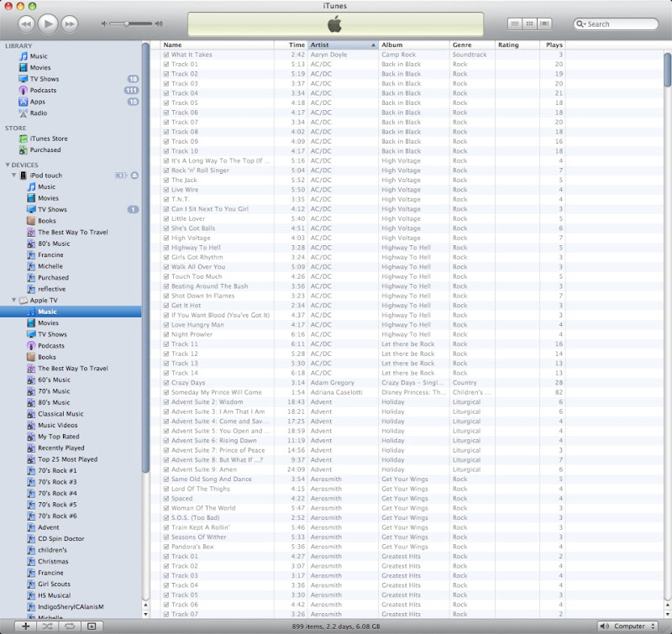Viewport: 672px width, 634px height.
Task: Open the CD Spin Doctor playlist
Action: [x=60, y=538]
